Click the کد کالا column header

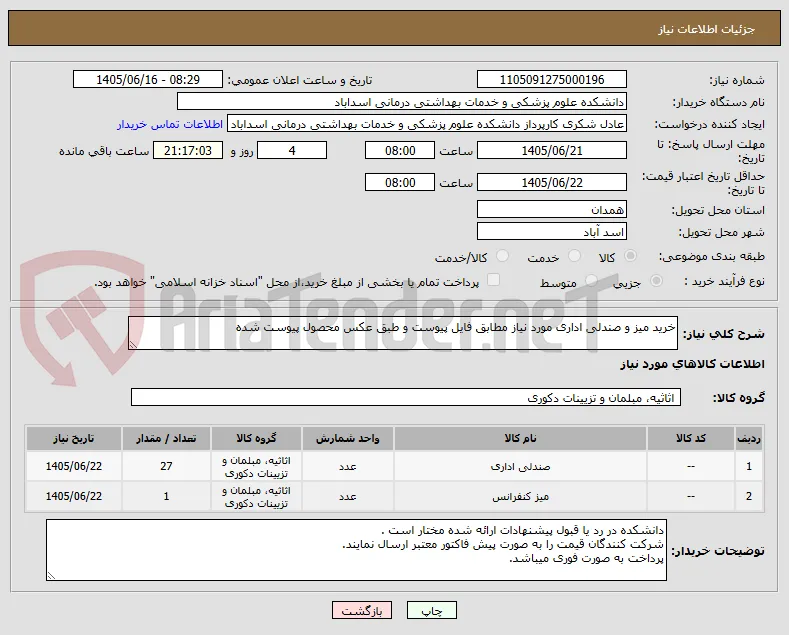[691, 439]
